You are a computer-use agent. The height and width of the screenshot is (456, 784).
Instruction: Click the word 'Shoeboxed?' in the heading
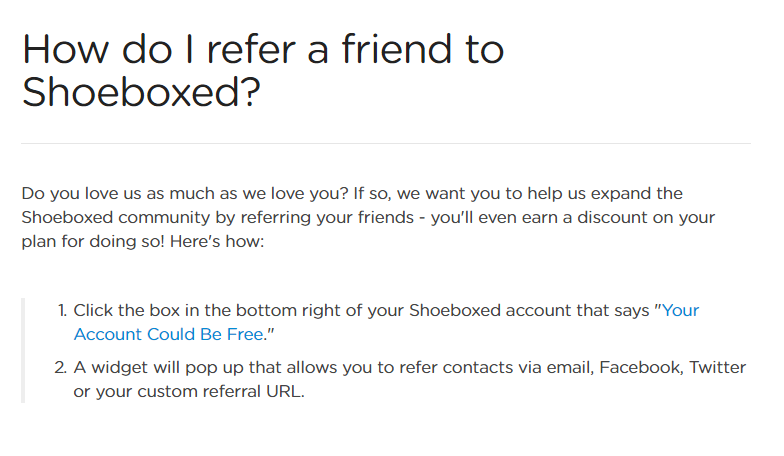point(141,92)
